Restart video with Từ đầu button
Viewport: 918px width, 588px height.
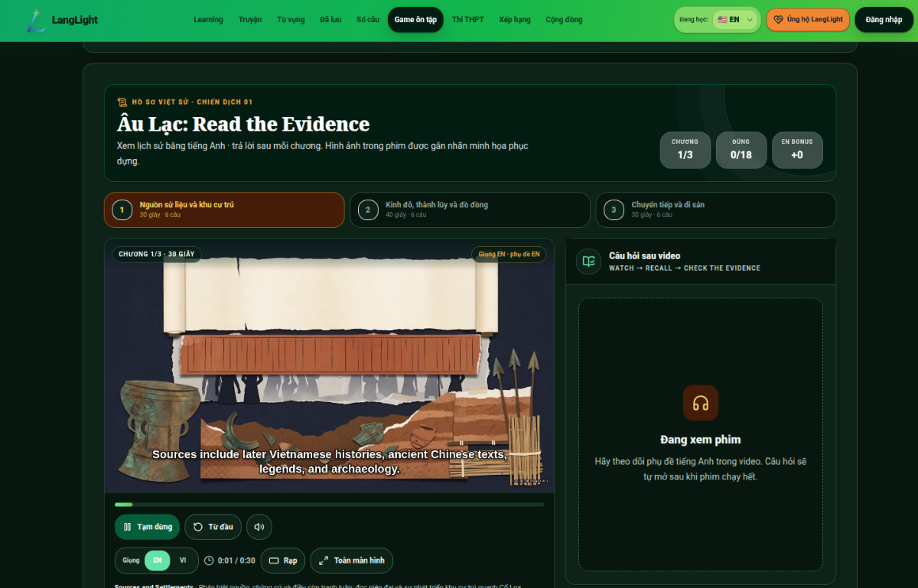[x=213, y=527]
